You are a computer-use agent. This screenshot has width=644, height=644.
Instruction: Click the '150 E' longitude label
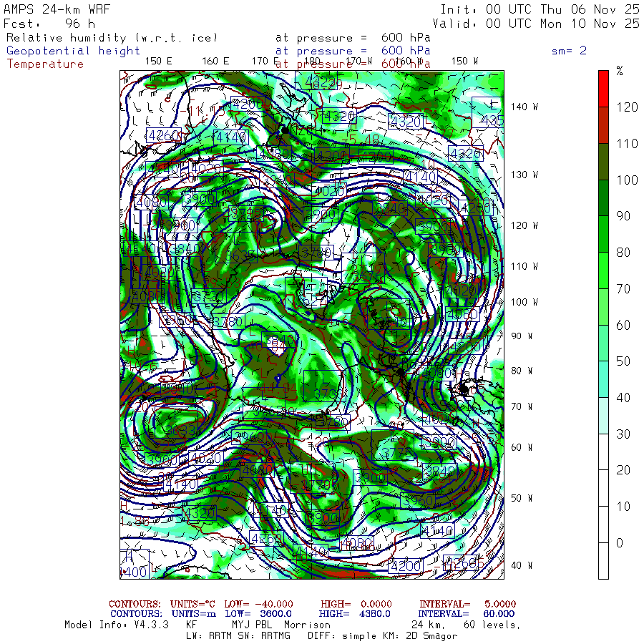point(158,61)
